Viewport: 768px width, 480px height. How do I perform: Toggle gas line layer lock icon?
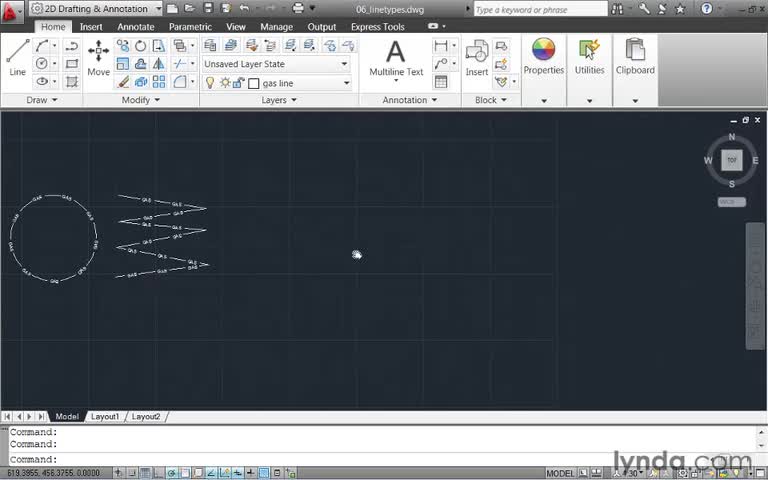point(239,83)
